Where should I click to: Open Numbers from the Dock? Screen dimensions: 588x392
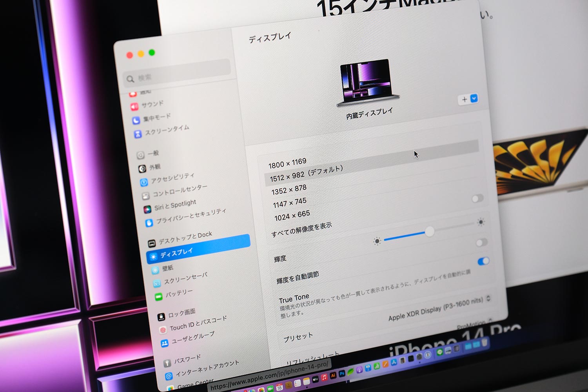(x=377, y=366)
